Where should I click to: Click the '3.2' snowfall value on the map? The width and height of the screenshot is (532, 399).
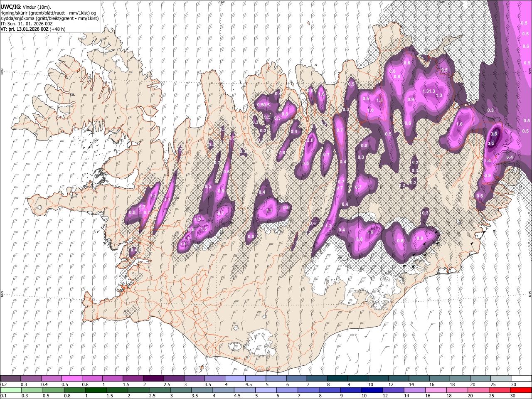(x=490, y=144)
